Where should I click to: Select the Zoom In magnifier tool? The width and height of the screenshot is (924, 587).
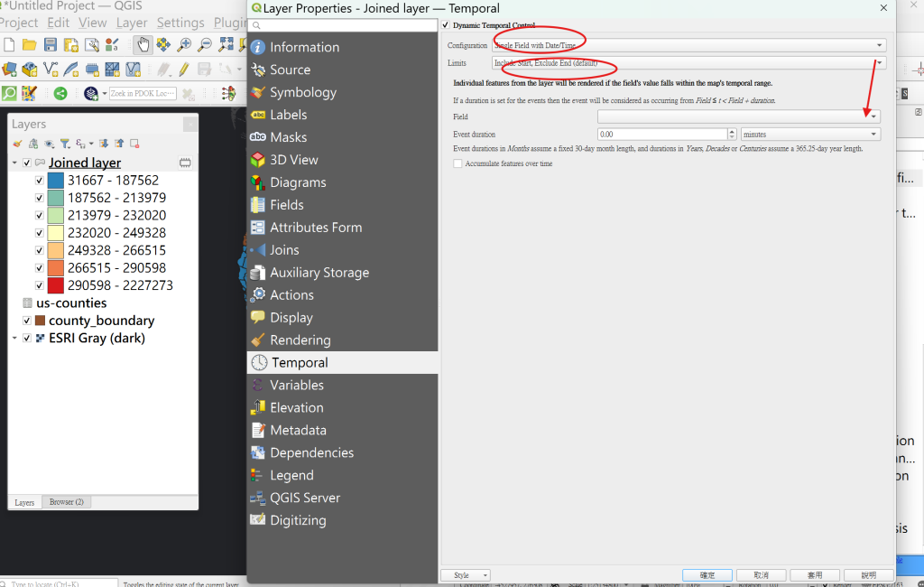(184, 45)
